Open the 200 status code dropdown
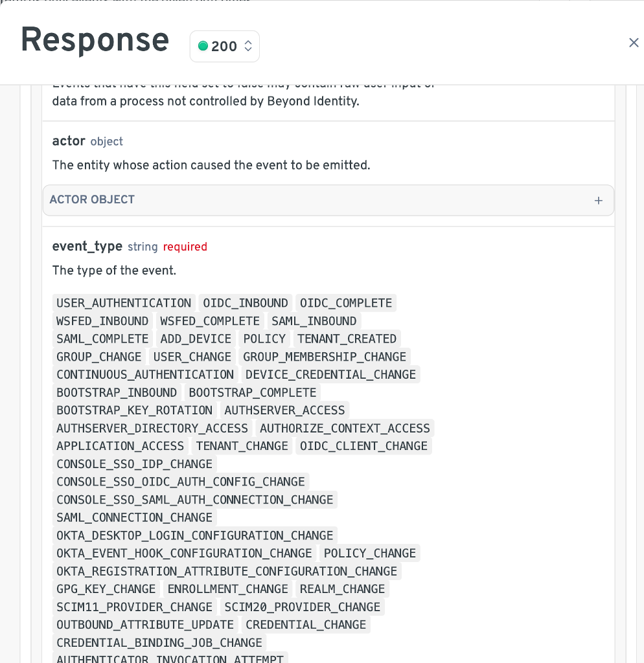 224,47
